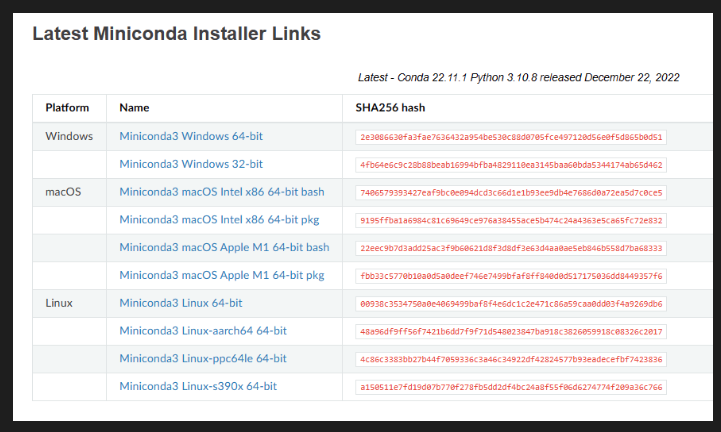Select the SHA256 hash starting with 4fb64e6c9c28
This screenshot has width=721, height=432.
511,165
